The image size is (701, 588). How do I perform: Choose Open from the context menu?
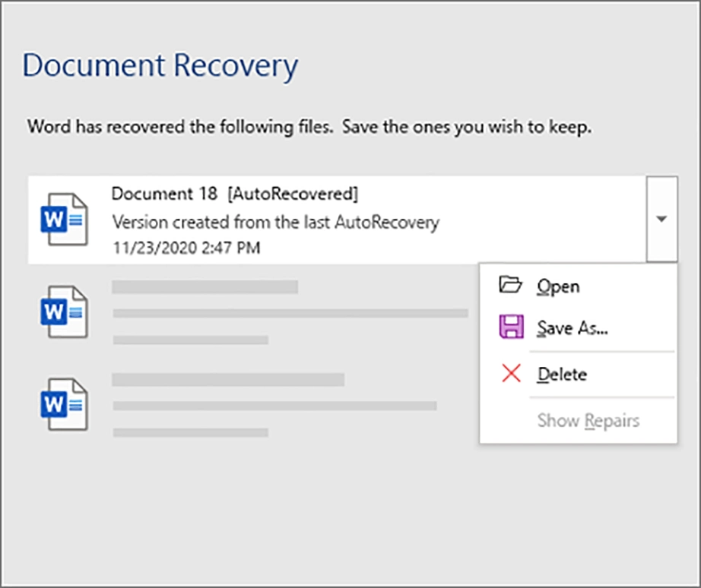point(578,286)
